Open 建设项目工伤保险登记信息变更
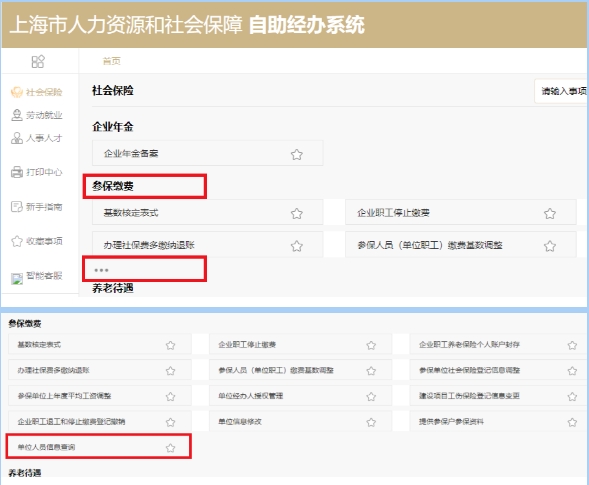This screenshot has width=589, height=485. coord(499,396)
